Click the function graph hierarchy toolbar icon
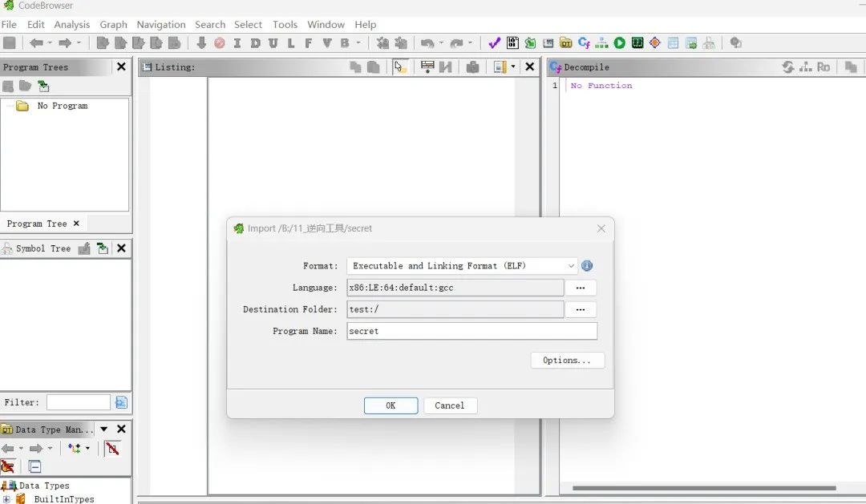 [601, 43]
